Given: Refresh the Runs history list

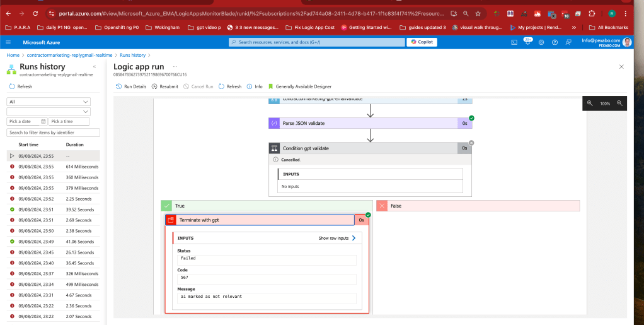Looking at the screenshot, I should click(21, 86).
